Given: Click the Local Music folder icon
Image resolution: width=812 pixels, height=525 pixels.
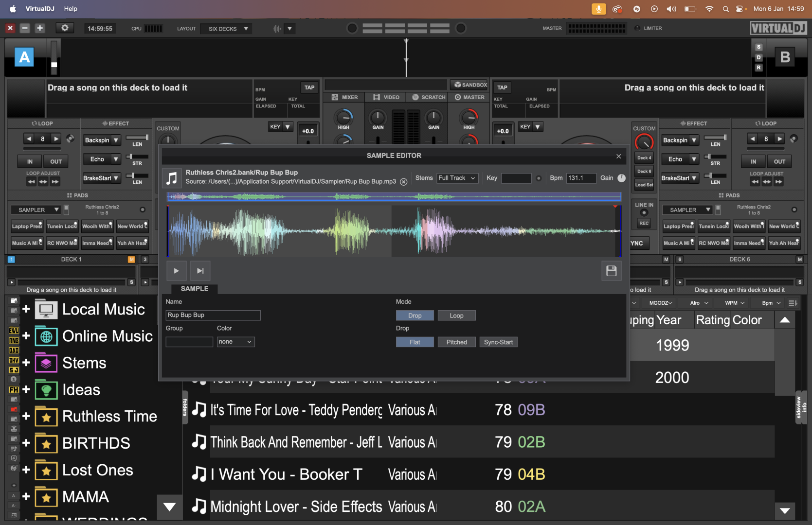Looking at the screenshot, I should tap(46, 310).
